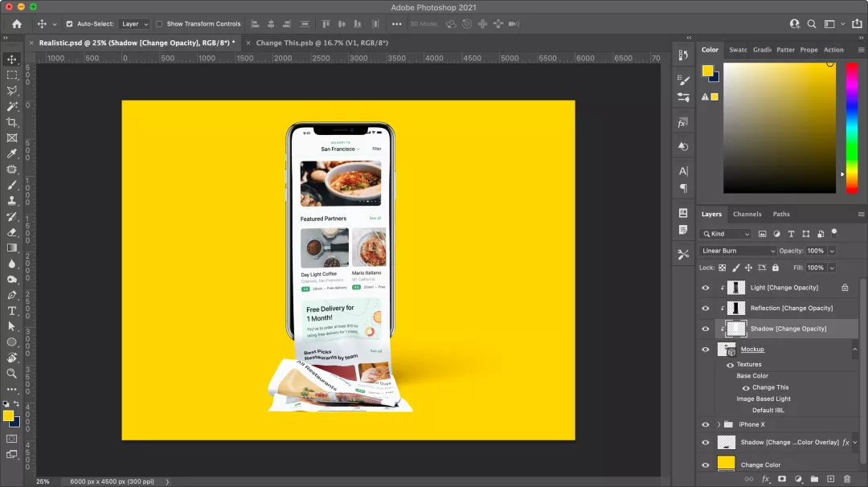The height and width of the screenshot is (487, 868).
Task: Open the Linear Burn blend mode dropdown
Action: point(737,251)
